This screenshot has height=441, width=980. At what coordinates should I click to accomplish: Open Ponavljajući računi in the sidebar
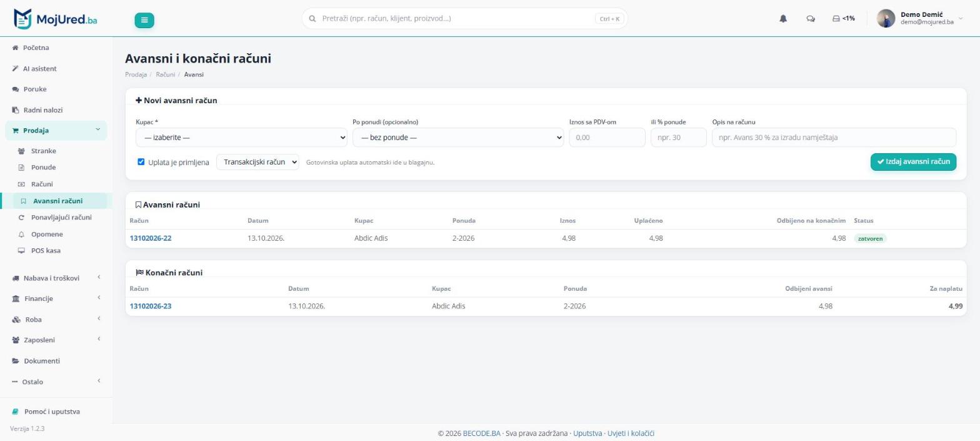pyautogui.click(x=60, y=217)
